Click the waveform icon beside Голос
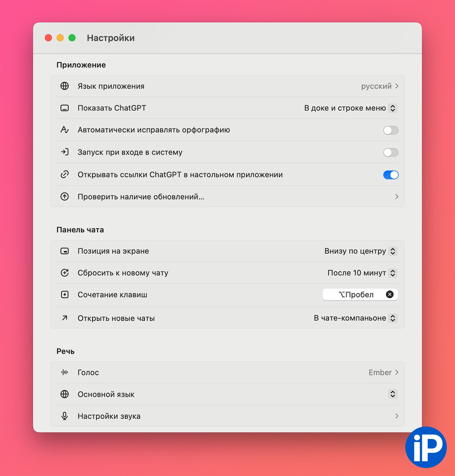Viewport: 455px width, 476px height. [x=65, y=372]
